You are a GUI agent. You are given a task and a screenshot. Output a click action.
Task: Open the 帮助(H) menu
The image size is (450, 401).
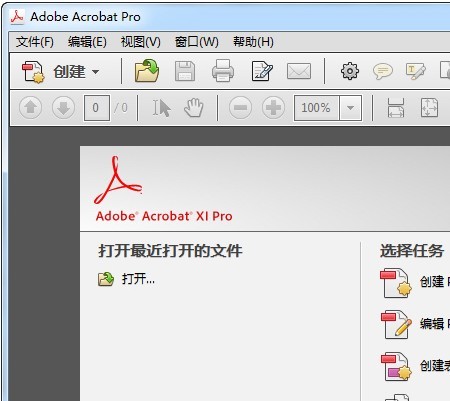[x=253, y=42]
